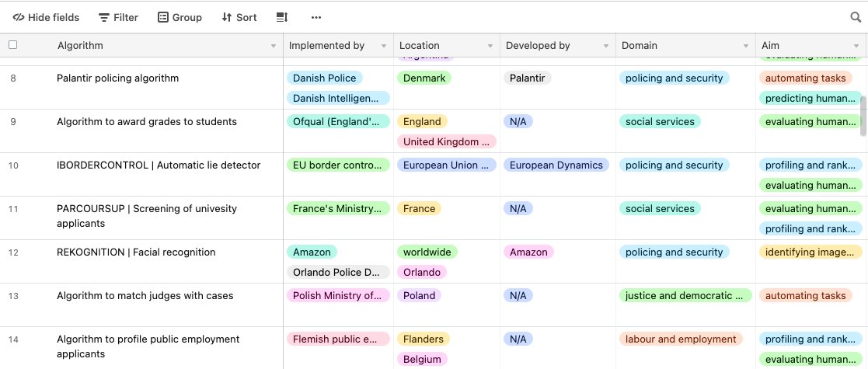Select row number 8
The image size is (868, 369).
tap(12, 78)
